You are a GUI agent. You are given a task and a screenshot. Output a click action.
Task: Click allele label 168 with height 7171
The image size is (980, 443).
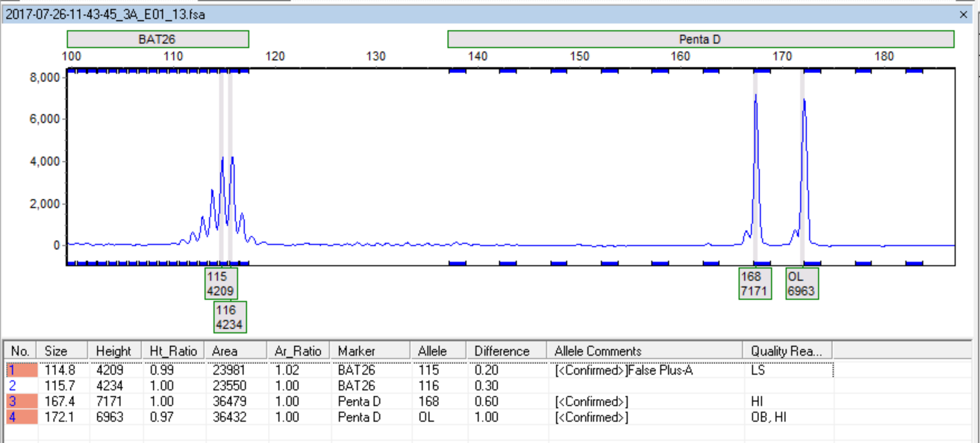(x=754, y=283)
